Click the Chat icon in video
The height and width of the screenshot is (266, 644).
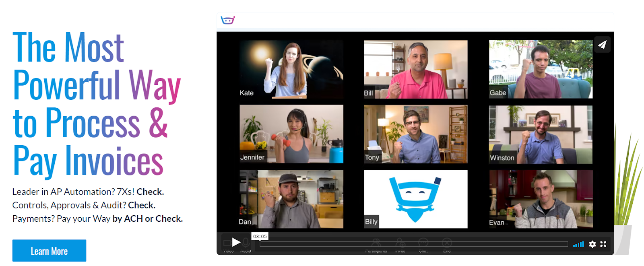423,243
